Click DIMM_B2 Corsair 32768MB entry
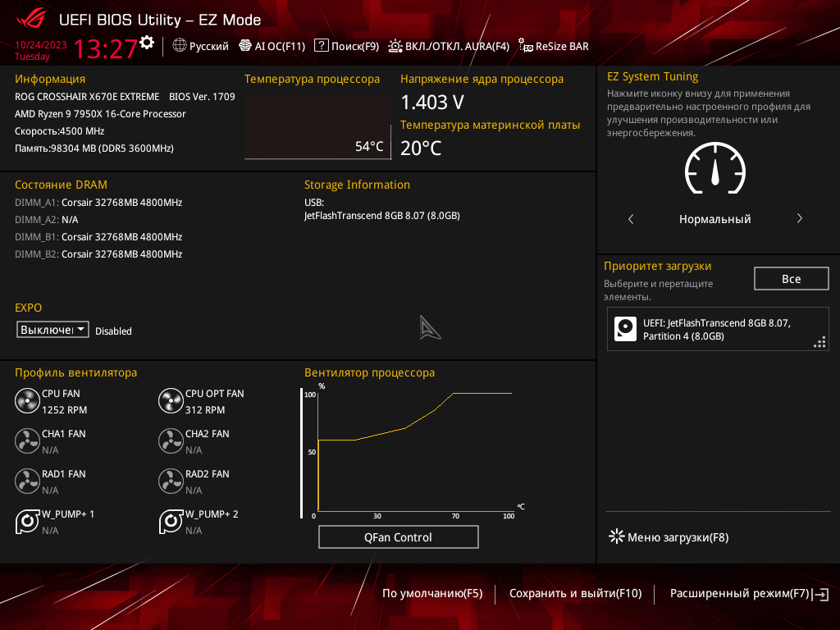 click(x=98, y=254)
